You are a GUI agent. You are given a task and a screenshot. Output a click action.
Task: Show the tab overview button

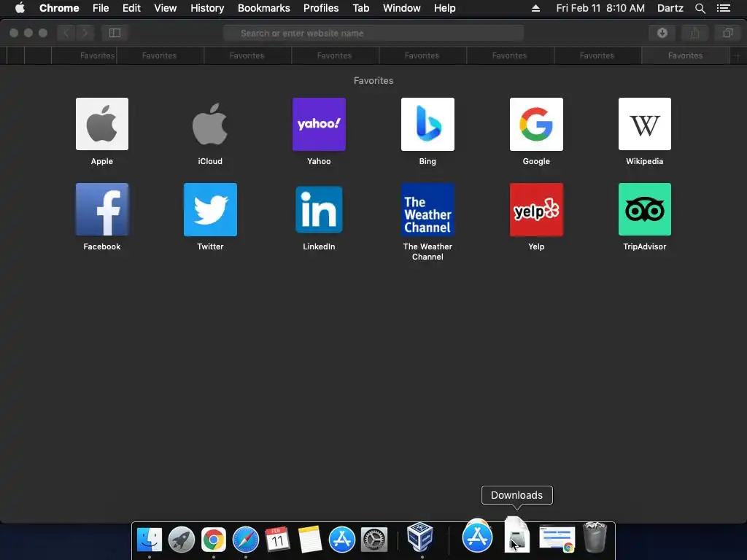pyautogui.click(x=727, y=33)
